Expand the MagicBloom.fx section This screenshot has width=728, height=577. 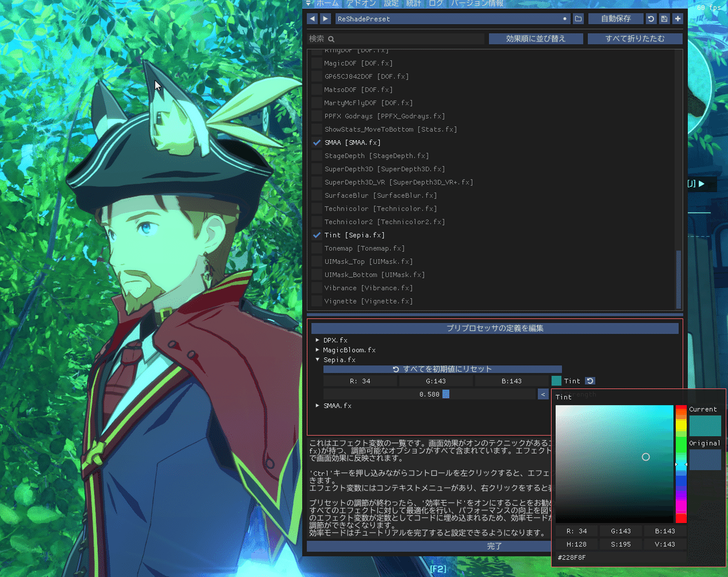pyautogui.click(x=317, y=350)
